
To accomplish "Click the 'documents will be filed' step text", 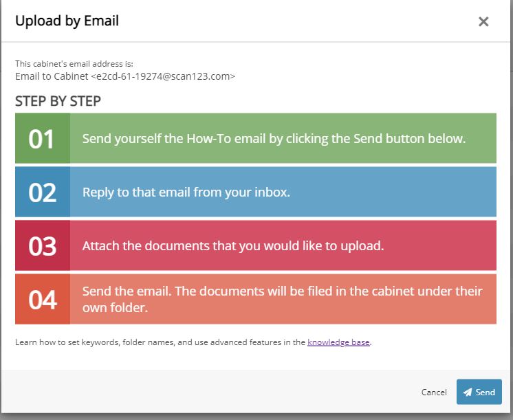I will pos(282,291).
